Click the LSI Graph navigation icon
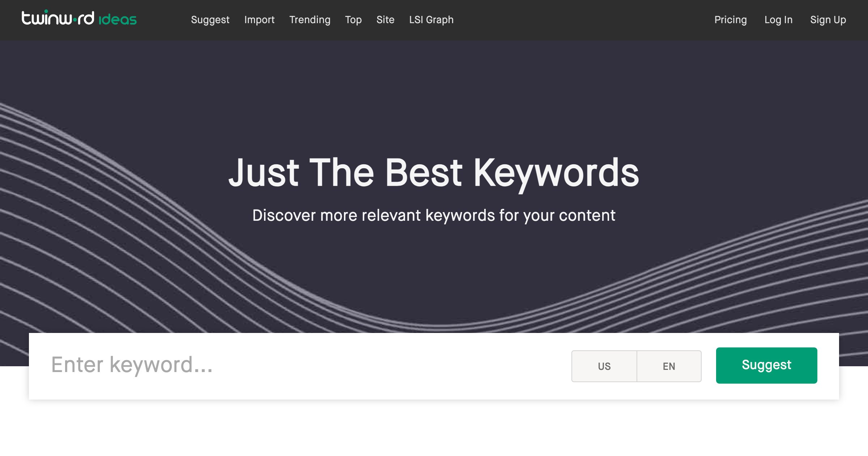 pos(431,20)
